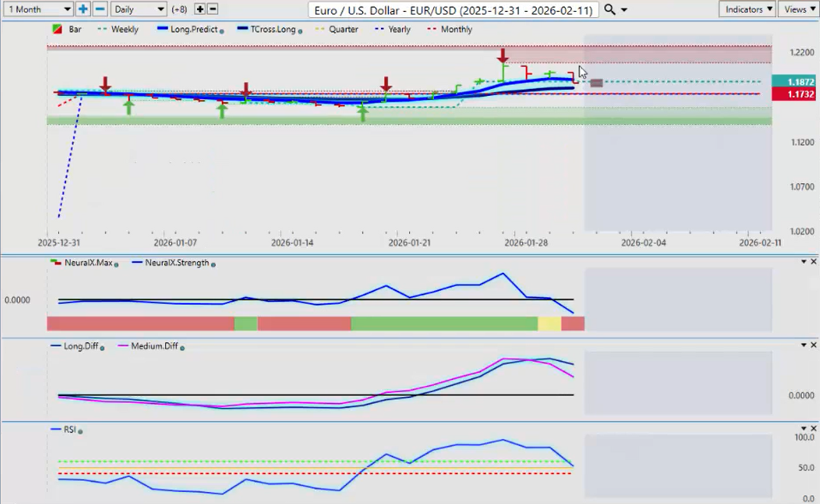Screen dimensions: 820x504
Task: Click the black minus forecast decrement button
Action: click(x=212, y=9)
